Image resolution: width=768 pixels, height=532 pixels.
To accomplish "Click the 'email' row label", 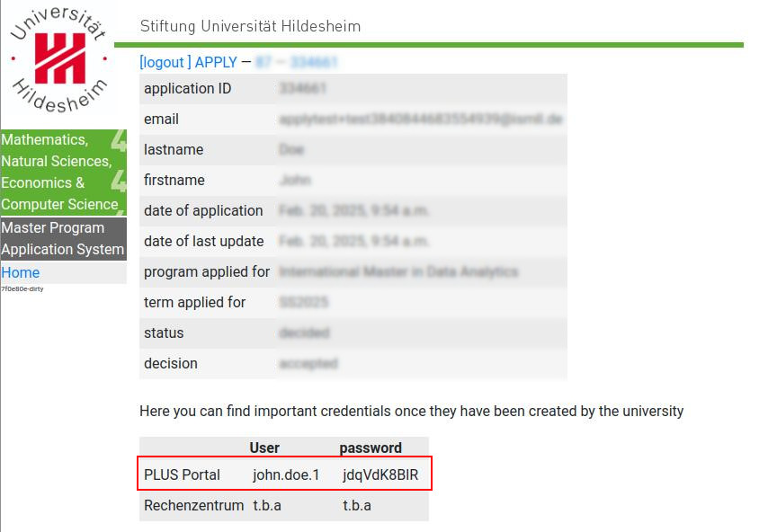I will (x=161, y=119).
